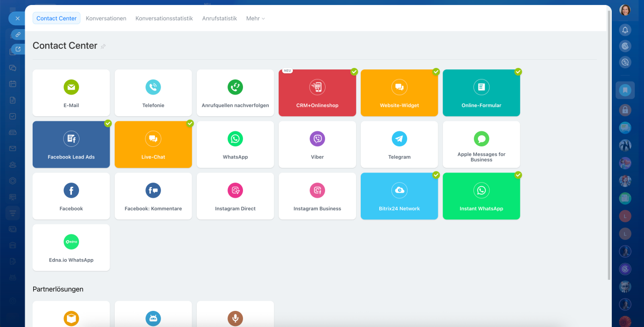Open the user profile avatar
Viewport: 644px width, 327px height.
(x=625, y=10)
